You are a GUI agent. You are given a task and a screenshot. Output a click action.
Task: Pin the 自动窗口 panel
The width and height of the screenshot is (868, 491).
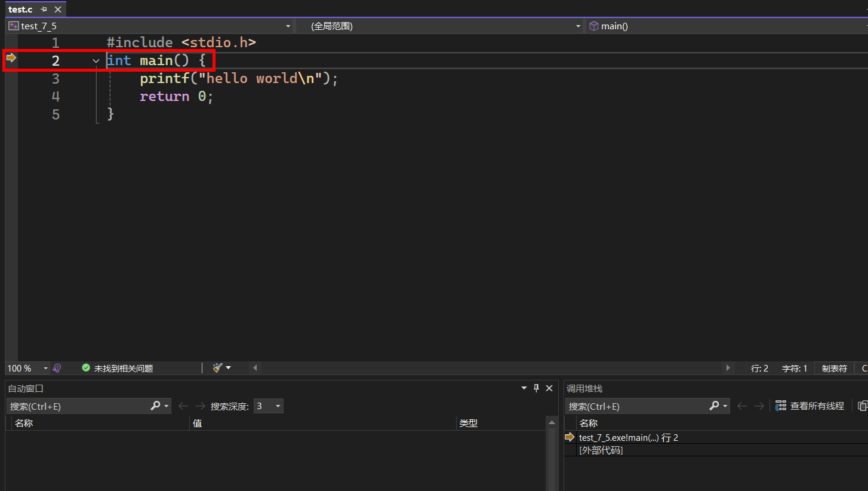(x=536, y=388)
